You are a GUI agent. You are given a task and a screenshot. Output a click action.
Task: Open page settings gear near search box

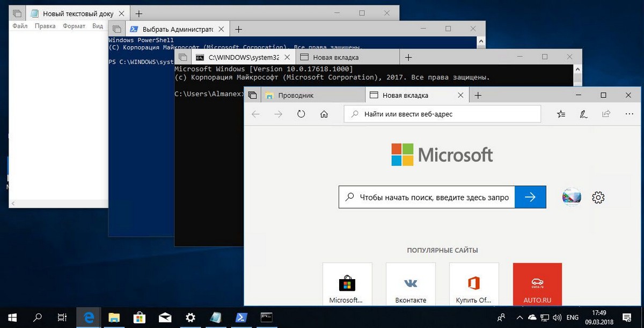598,197
